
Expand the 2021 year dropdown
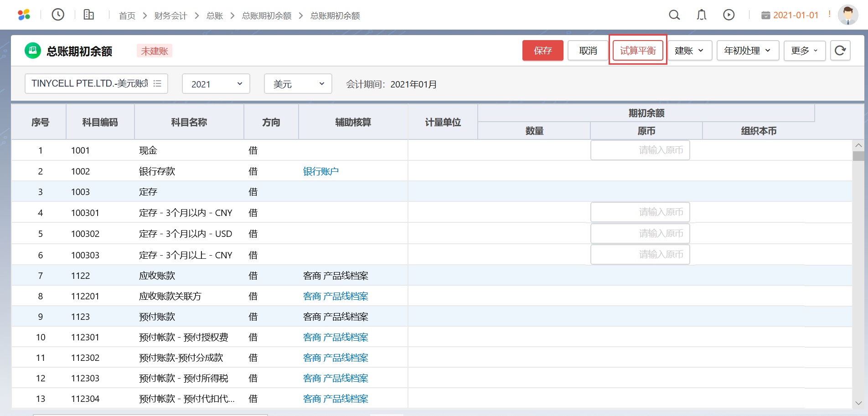[216, 84]
